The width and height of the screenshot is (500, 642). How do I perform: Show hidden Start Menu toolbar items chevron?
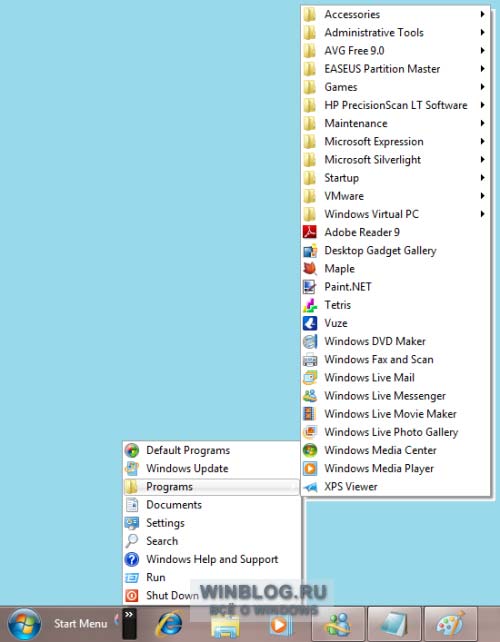tap(129, 615)
